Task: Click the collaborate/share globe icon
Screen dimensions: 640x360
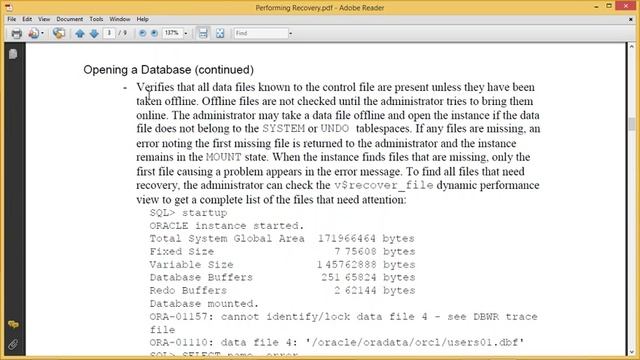Action: point(59,33)
